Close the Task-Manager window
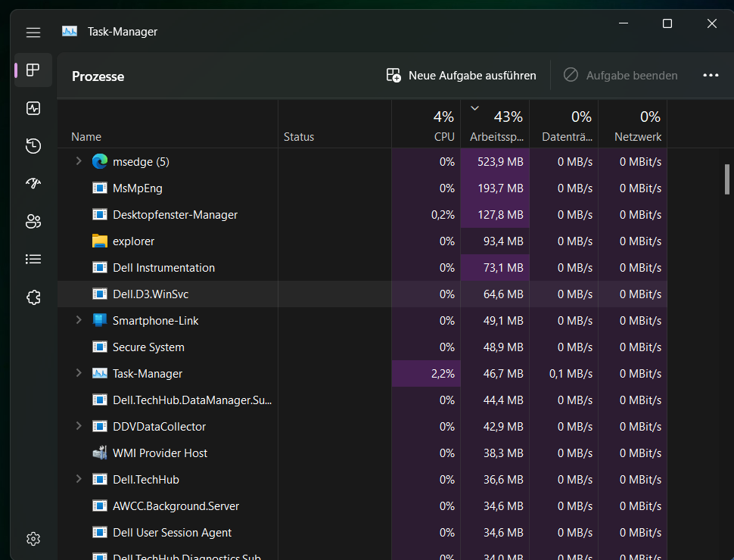 tap(711, 23)
